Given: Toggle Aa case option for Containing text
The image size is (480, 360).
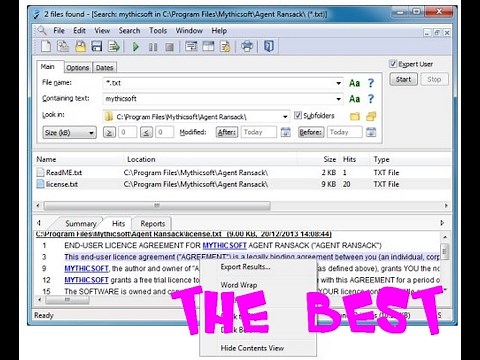Looking at the screenshot, I should [354, 99].
